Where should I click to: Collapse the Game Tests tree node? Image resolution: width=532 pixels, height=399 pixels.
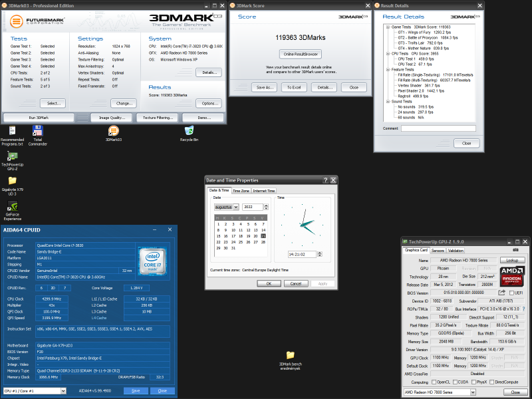[x=388, y=27]
